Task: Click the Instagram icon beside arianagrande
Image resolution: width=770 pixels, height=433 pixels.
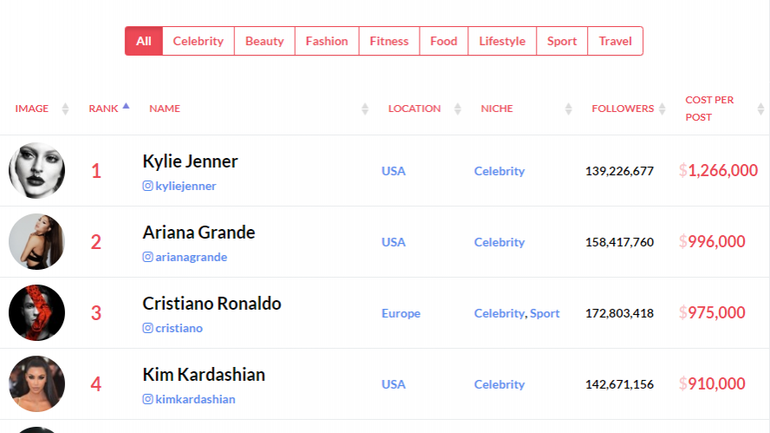Action: click(147, 257)
